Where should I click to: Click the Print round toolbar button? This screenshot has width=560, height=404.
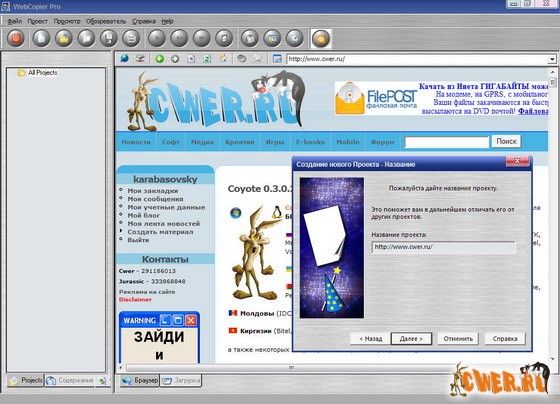131,38
